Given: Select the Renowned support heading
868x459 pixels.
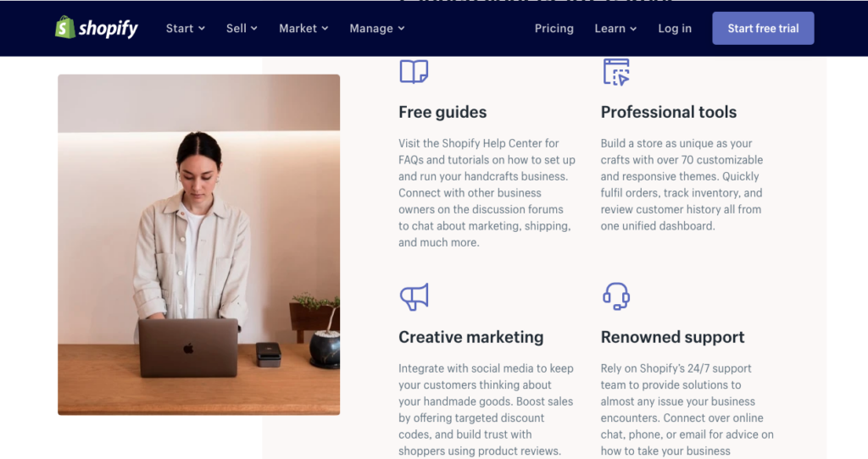Looking at the screenshot, I should click(x=672, y=337).
